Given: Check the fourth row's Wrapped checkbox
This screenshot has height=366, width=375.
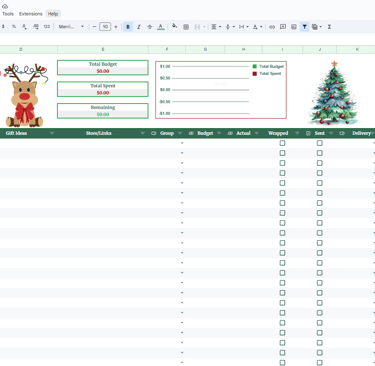Looking at the screenshot, I should coord(282,173).
